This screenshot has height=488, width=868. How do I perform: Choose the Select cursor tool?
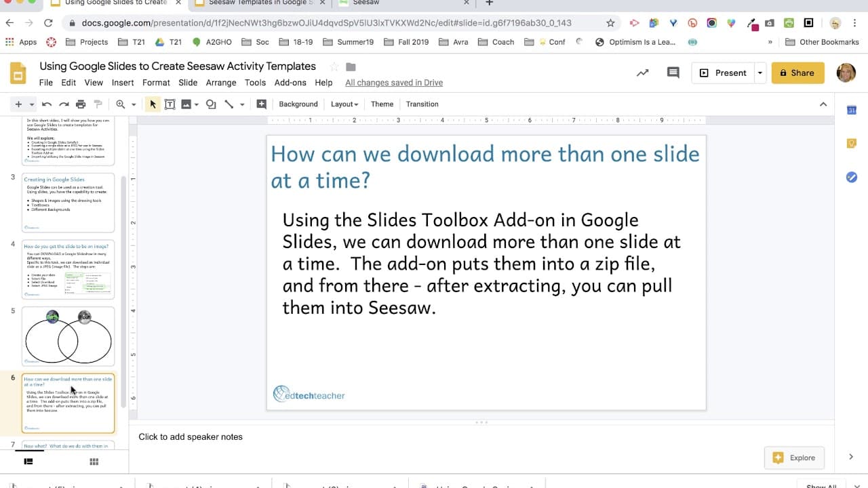click(x=153, y=104)
